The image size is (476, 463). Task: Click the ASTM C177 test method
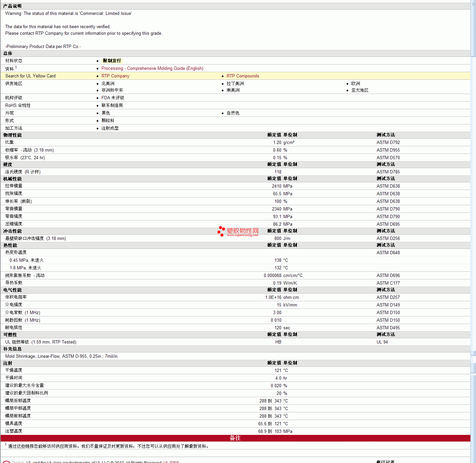pos(388,283)
